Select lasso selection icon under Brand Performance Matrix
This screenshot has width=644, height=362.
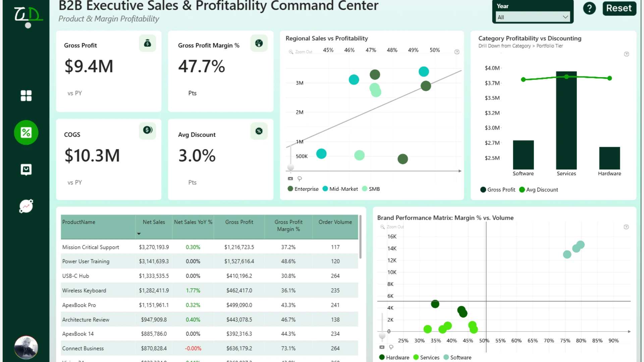[391, 347]
